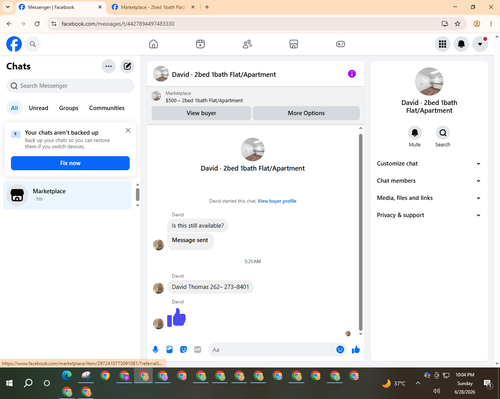Click the More Options button

306,113
